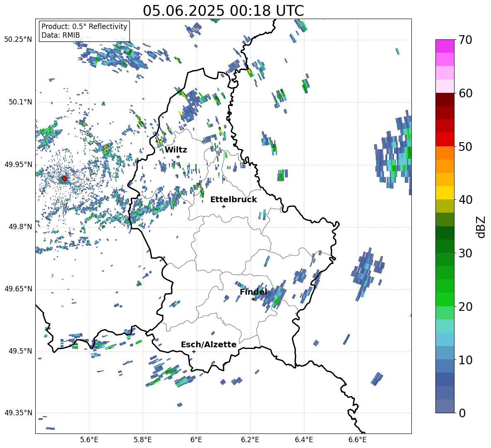Click the bright red colorbar swatch above 50
This screenshot has height=448, width=491.
(x=445, y=140)
